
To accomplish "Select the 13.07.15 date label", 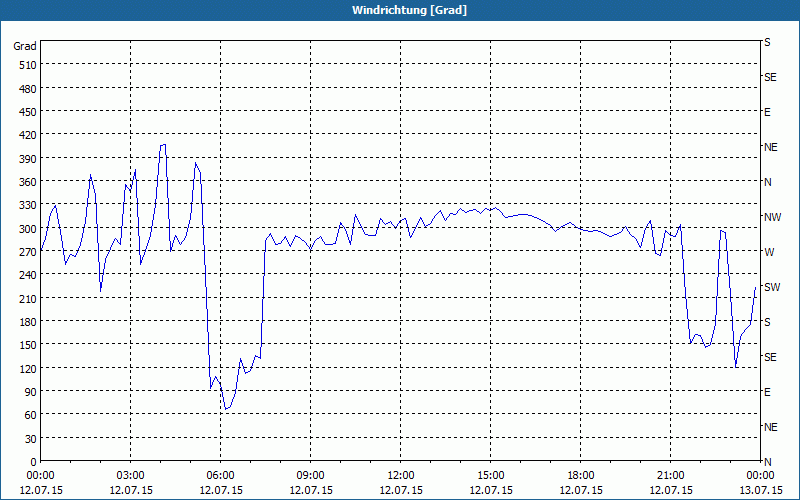I will coord(760,490).
